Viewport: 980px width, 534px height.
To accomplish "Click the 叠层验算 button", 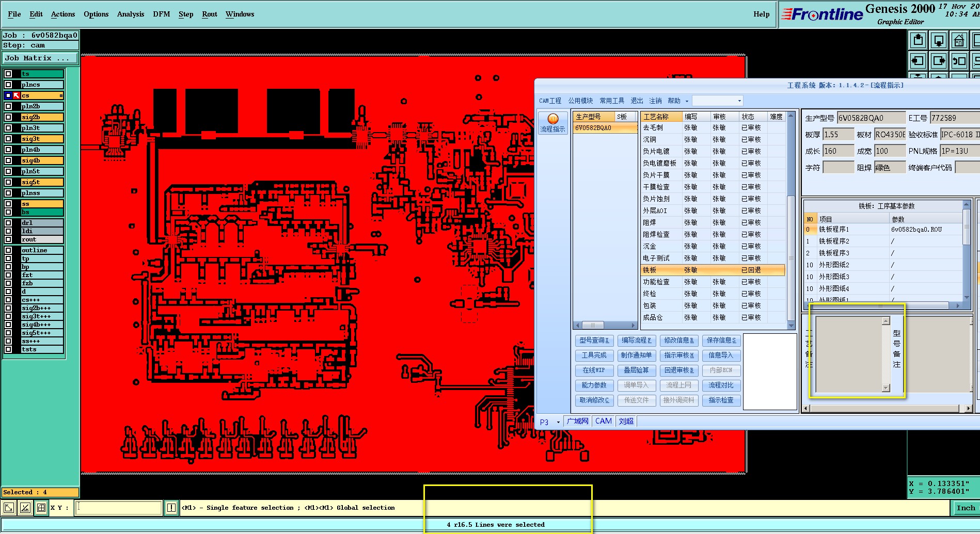I will point(636,370).
